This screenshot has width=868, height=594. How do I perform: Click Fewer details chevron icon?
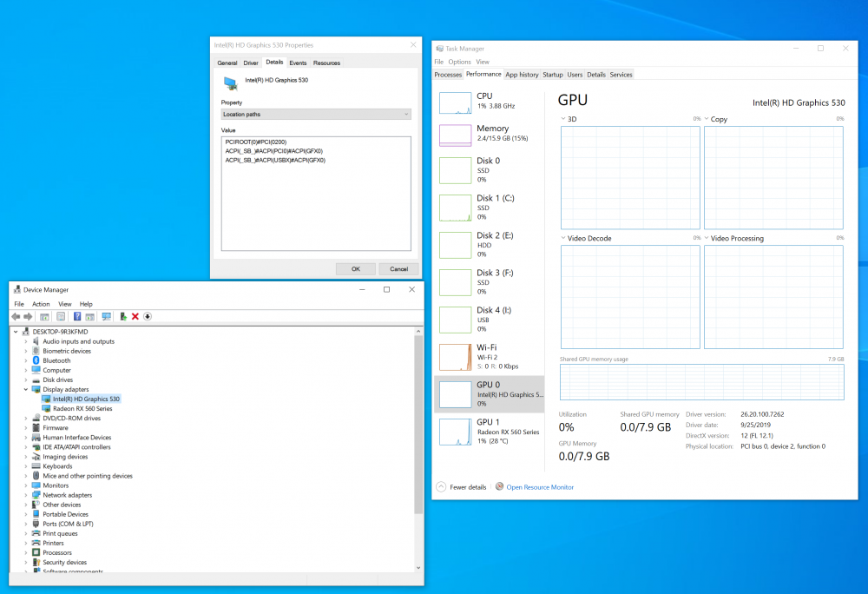(441, 487)
